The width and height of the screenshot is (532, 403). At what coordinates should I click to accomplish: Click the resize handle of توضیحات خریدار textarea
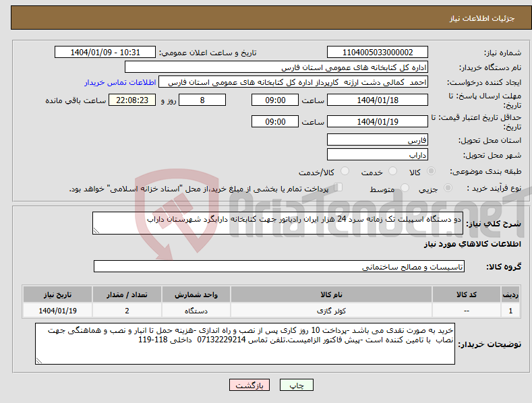click(38, 361)
